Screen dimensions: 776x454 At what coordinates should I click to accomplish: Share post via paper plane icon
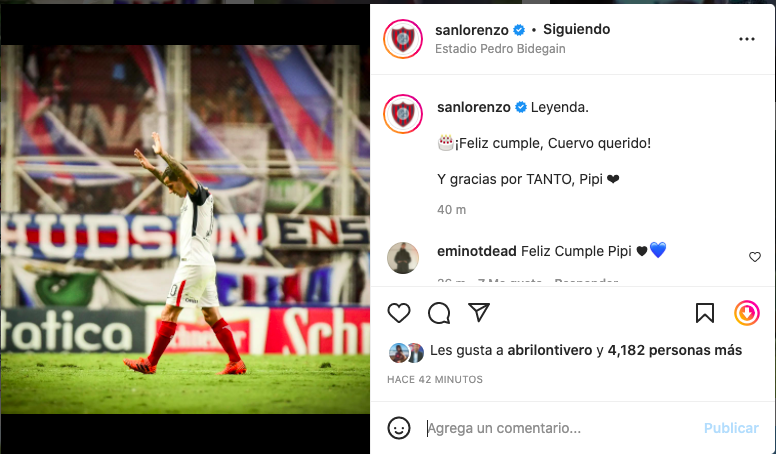tap(479, 312)
